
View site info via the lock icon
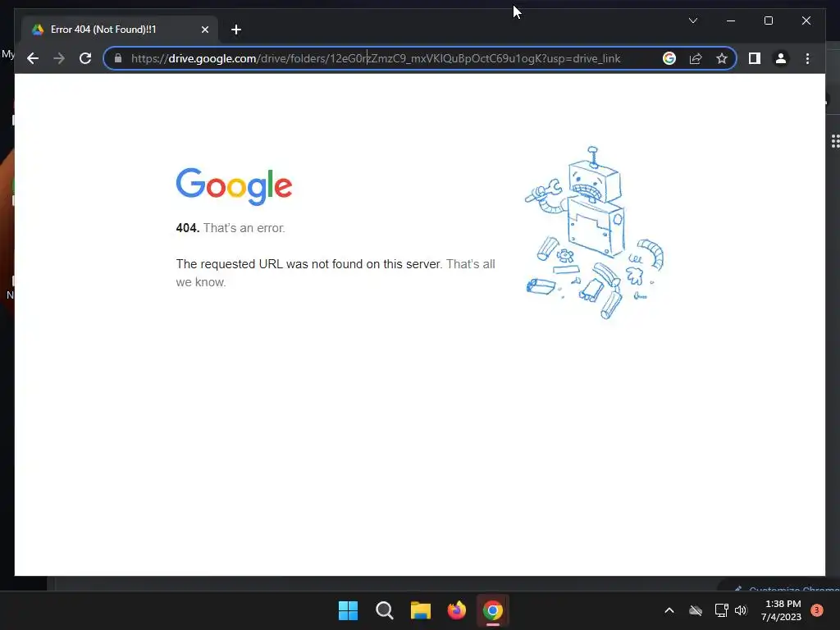[x=118, y=58]
